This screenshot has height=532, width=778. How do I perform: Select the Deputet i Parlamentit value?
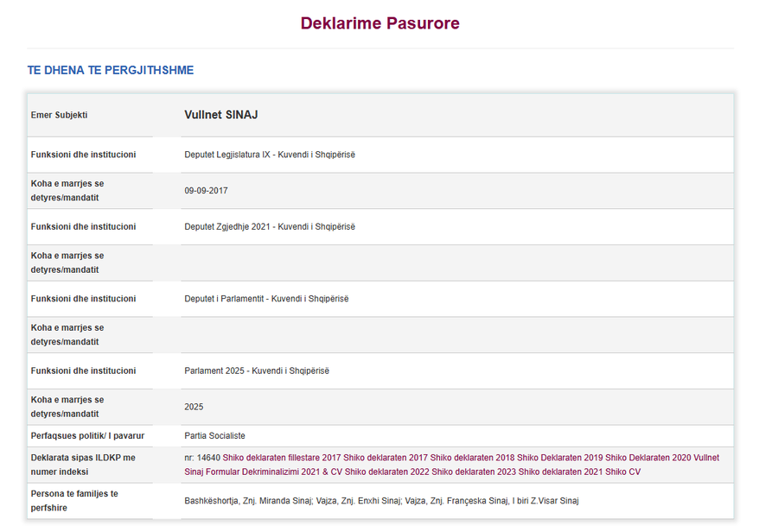point(266,299)
